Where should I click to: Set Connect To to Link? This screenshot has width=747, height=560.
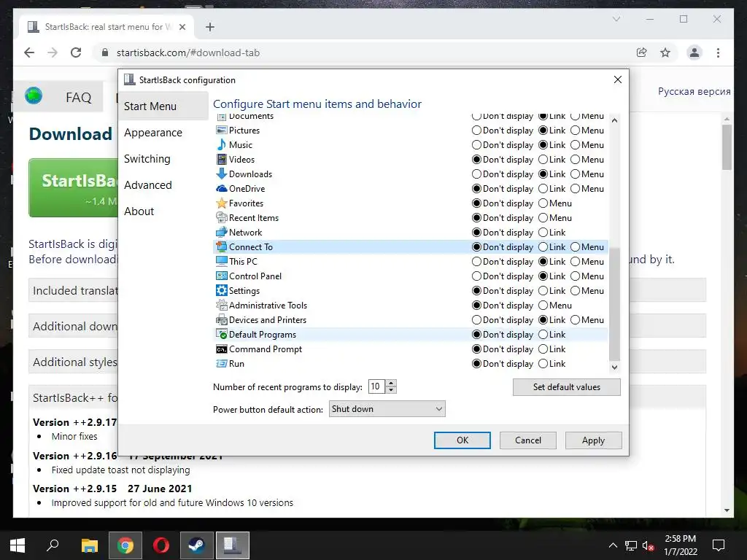tap(543, 246)
